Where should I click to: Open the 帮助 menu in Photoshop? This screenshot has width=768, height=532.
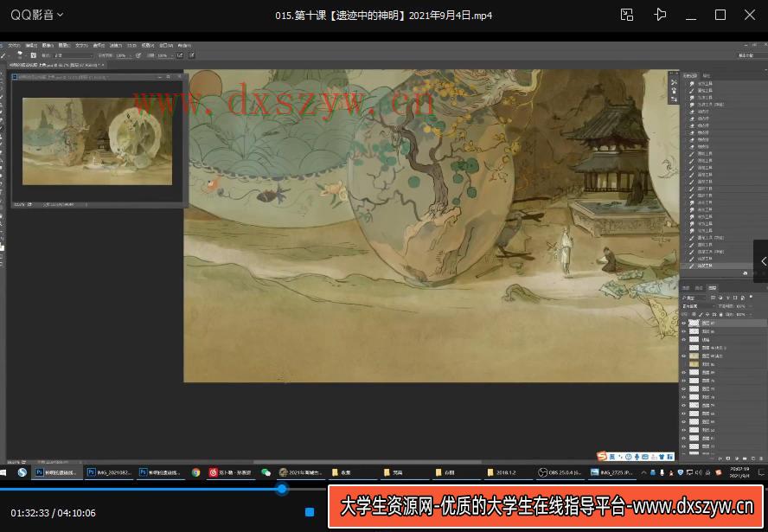[185, 46]
